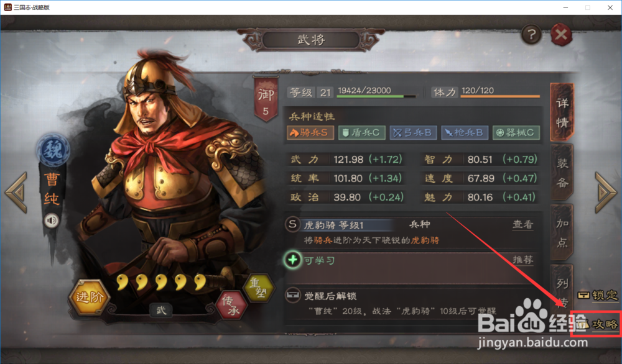Screen dimensions: 622x364
Task: Click the experience progress bar 19424/23000
Action: point(376,96)
